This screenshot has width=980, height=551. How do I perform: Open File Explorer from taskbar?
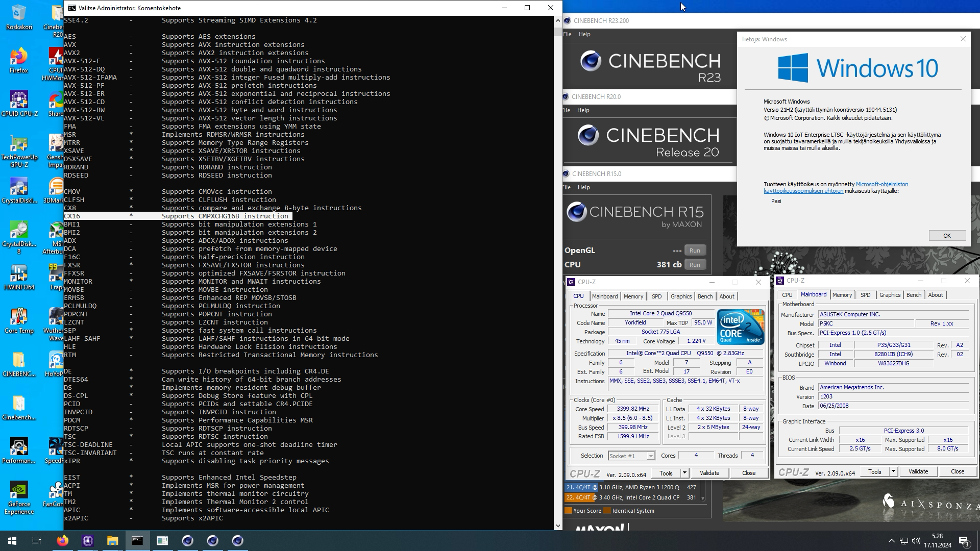tap(112, 541)
